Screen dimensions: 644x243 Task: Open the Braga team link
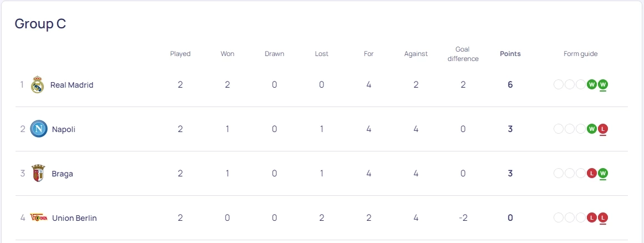pyautogui.click(x=63, y=174)
